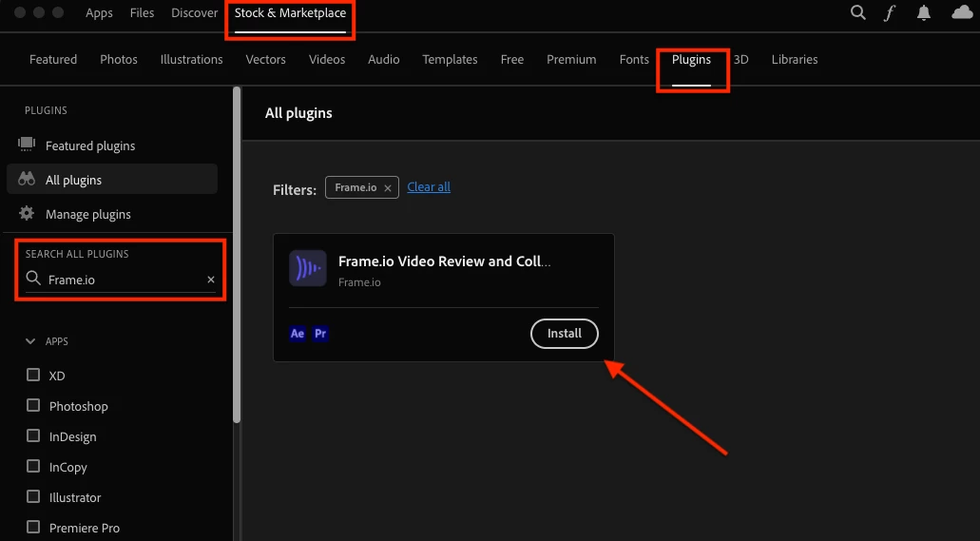Open the fonts 'f' icon
Image resolution: width=980 pixels, height=541 pixels.
pyautogui.click(x=890, y=13)
